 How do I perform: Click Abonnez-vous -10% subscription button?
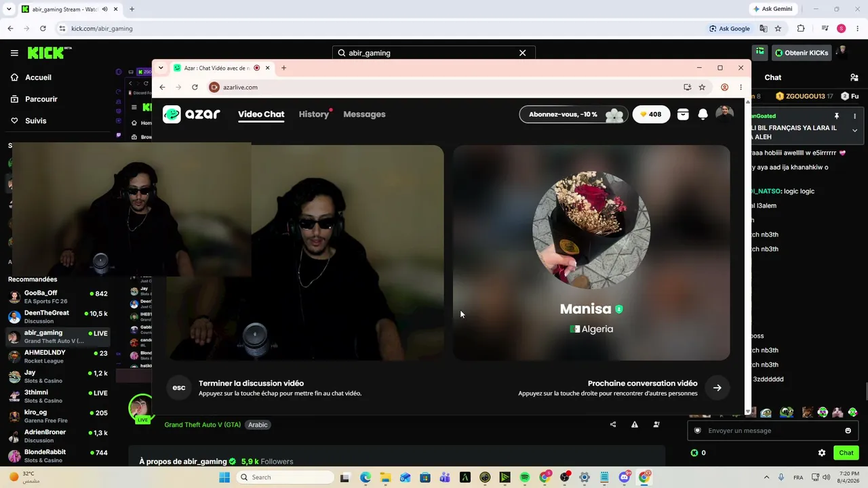tap(573, 115)
